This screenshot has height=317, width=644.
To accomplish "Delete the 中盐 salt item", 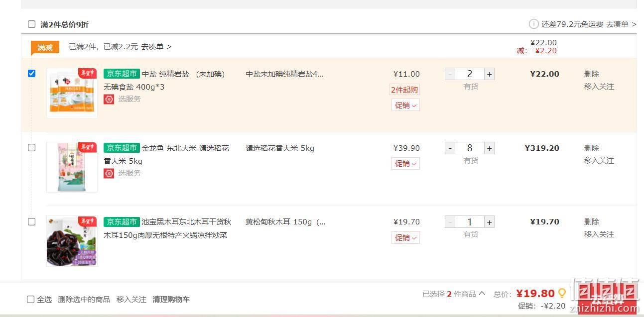I will 592,74.
